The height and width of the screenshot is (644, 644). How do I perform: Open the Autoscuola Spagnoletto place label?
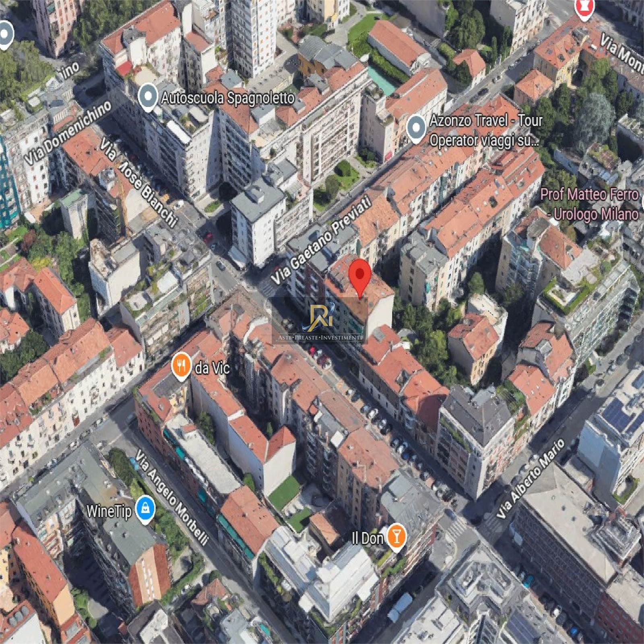point(227,98)
